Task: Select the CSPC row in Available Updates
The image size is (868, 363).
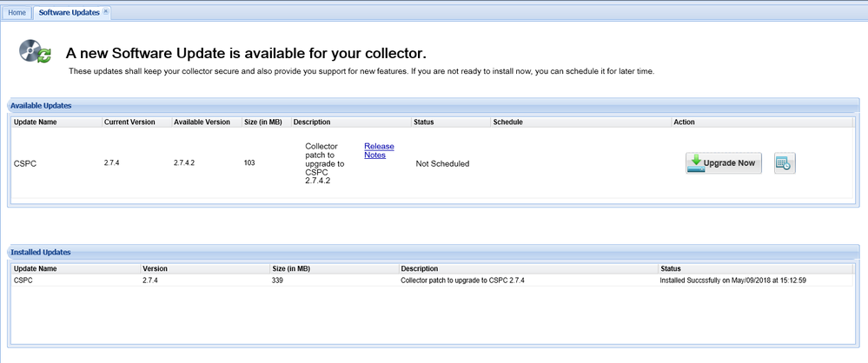Action: (x=433, y=163)
